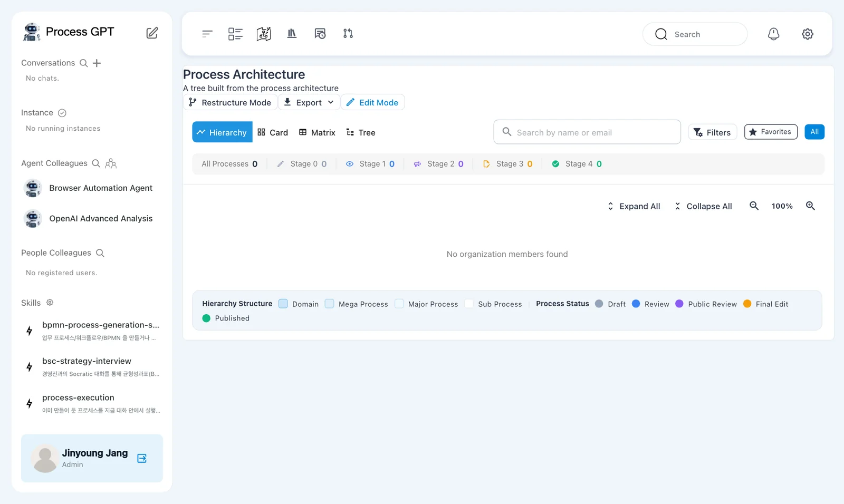Search conversations with magnifier icon
Viewport: 844px width, 504px height.
83,63
